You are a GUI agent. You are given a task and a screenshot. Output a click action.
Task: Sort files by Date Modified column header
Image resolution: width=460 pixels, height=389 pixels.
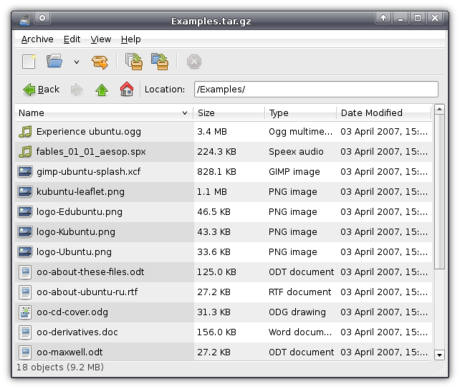[x=384, y=113]
